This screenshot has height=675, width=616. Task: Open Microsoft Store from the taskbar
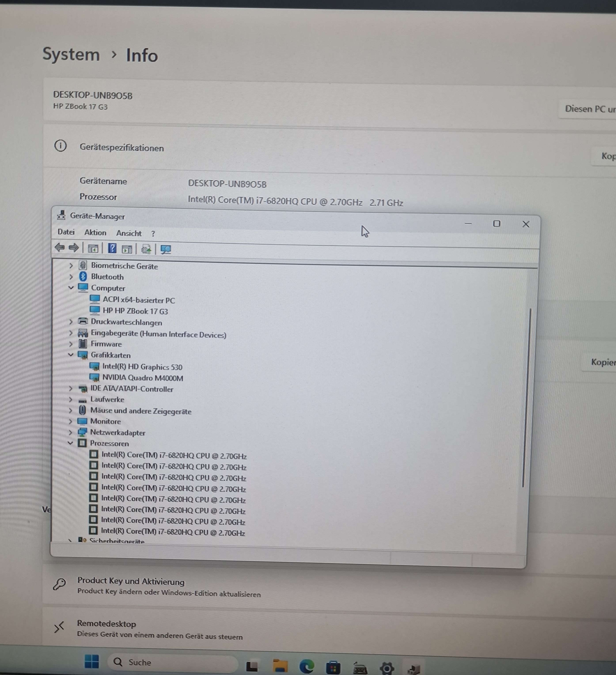pos(333,667)
